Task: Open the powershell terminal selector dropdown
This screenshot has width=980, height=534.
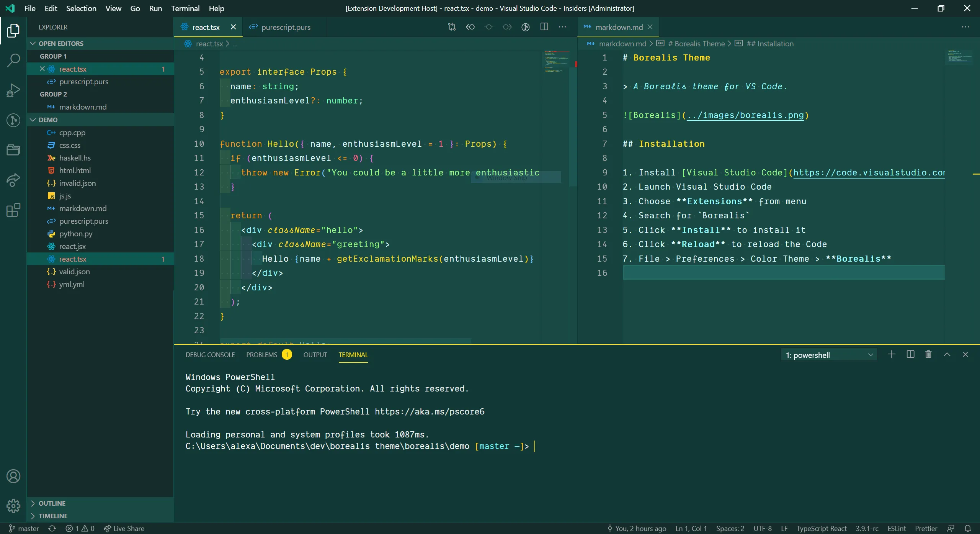Action: coord(829,355)
